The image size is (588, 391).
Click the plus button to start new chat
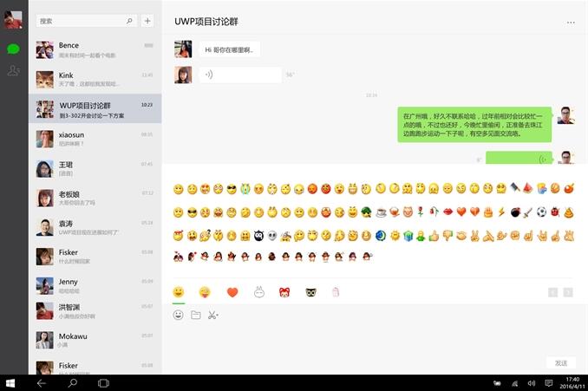[147, 21]
